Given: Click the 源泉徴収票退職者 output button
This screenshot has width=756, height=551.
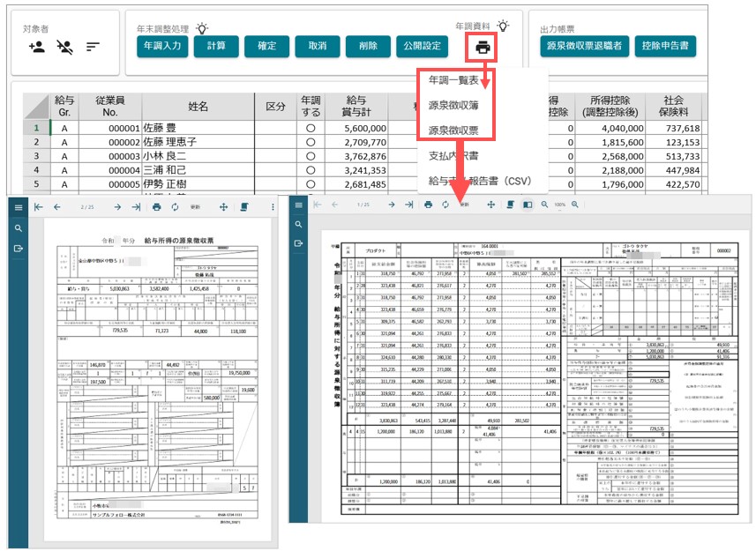Looking at the screenshot, I should click(584, 46).
